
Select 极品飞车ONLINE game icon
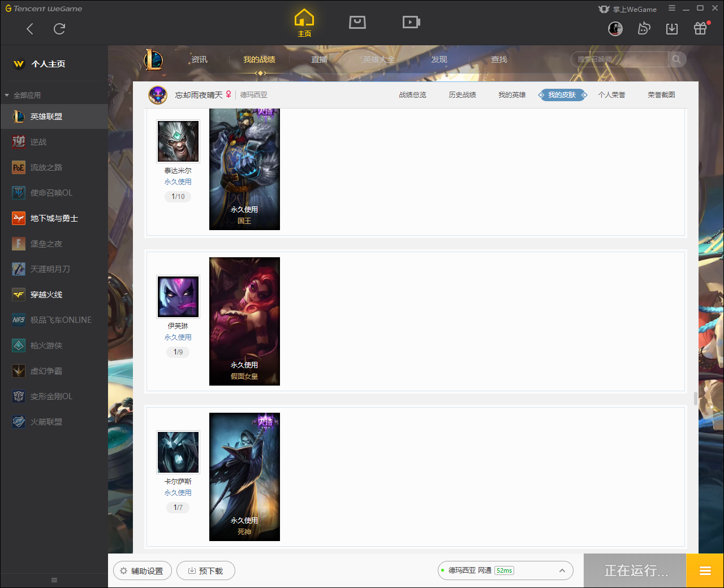pyautogui.click(x=19, y=320)
